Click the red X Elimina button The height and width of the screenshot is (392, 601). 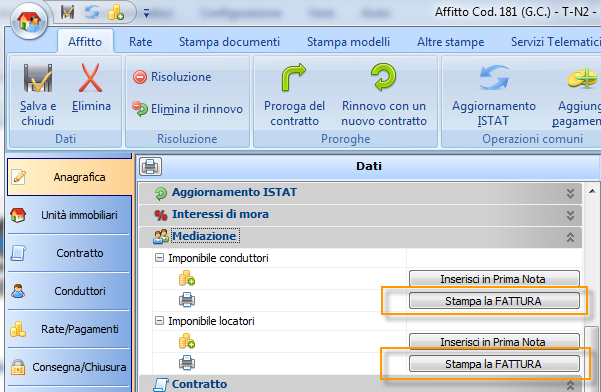(91, 88)
